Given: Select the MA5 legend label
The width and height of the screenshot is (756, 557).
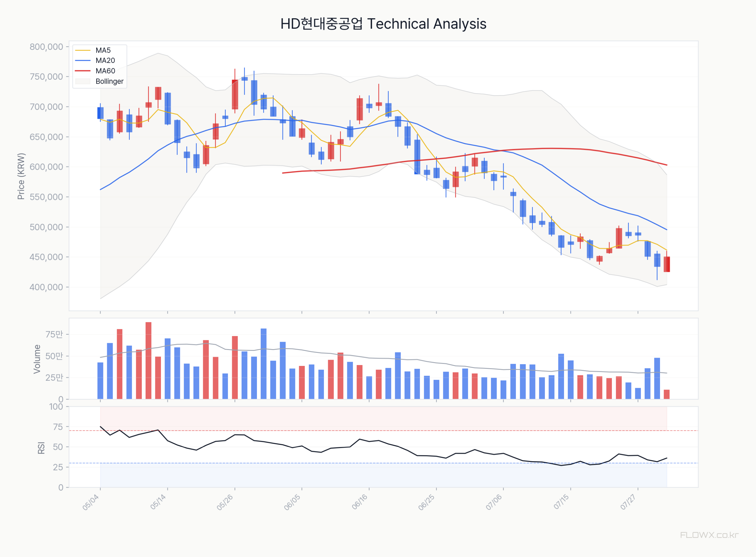Looking at the screenshot, I should (103, 50).
